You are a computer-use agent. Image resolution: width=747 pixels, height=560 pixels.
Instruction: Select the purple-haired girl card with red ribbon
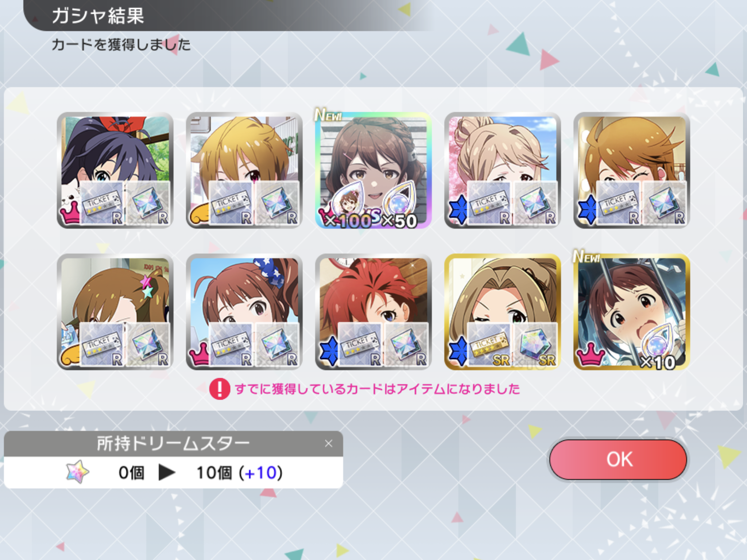115,170
